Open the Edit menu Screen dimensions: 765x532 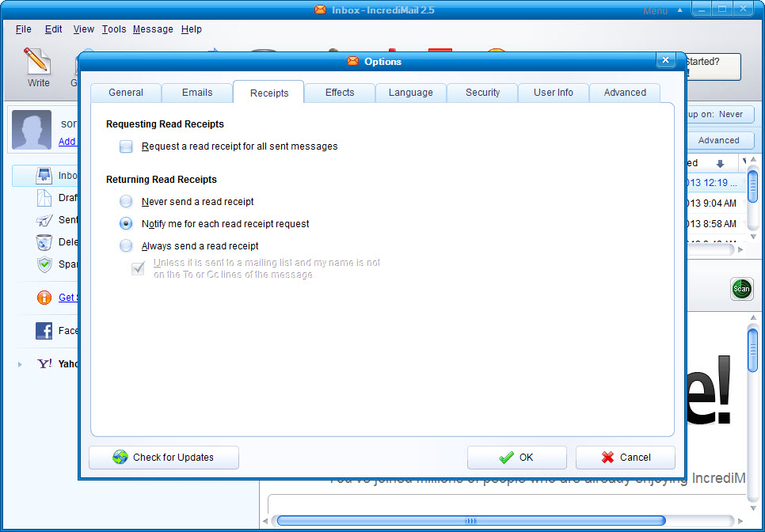[53, 29]
